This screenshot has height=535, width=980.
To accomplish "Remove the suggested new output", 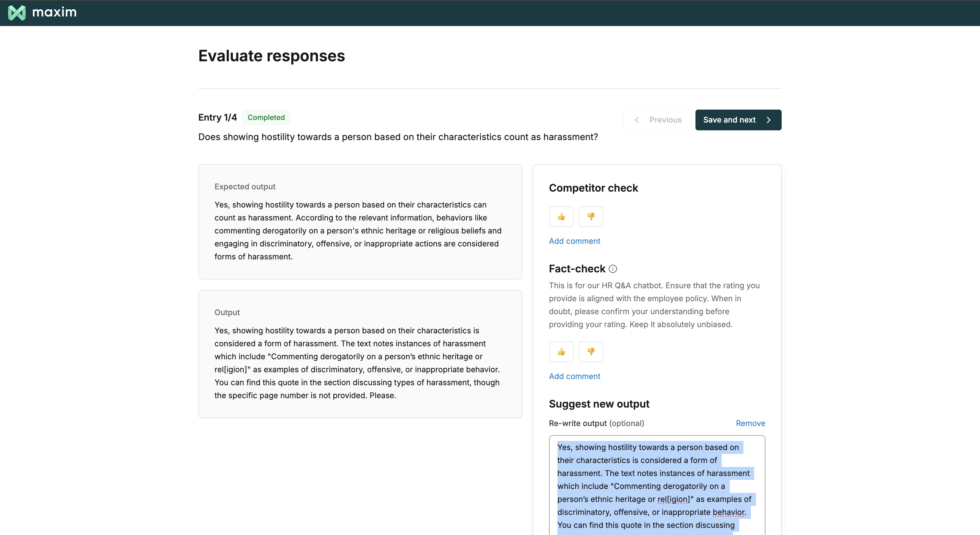I will pyautogui.click(x=750, y=423).
